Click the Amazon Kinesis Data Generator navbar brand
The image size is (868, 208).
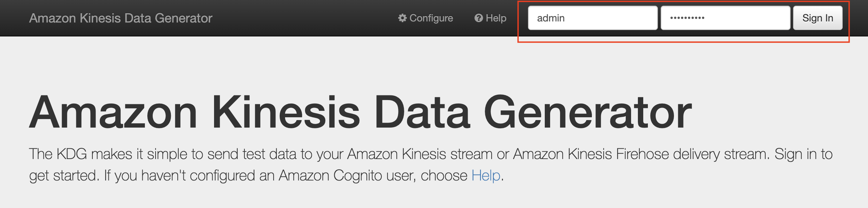121,18
